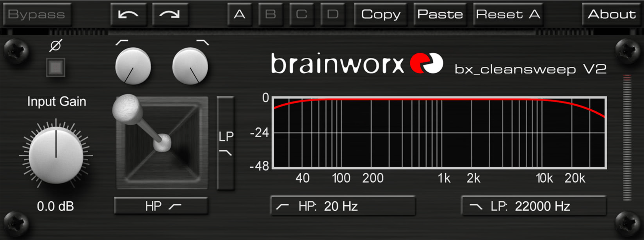Image resolution: width=644 pixels, height=240 pixels.
Task: Click the Paste button
Action: [x=440, y=14]
